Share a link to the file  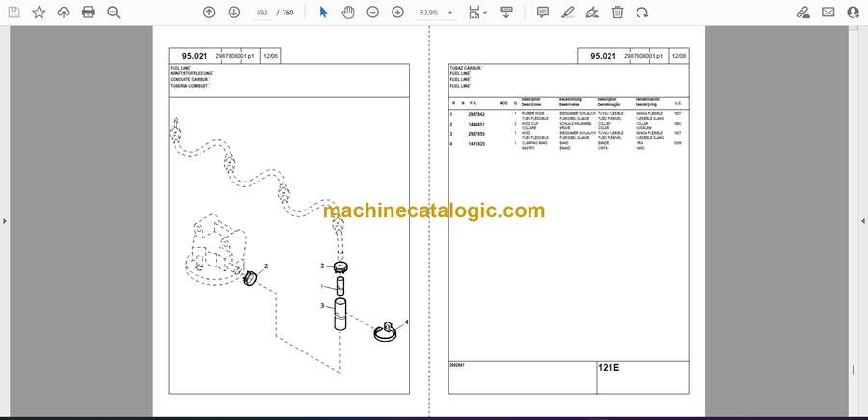pos(803,13)
